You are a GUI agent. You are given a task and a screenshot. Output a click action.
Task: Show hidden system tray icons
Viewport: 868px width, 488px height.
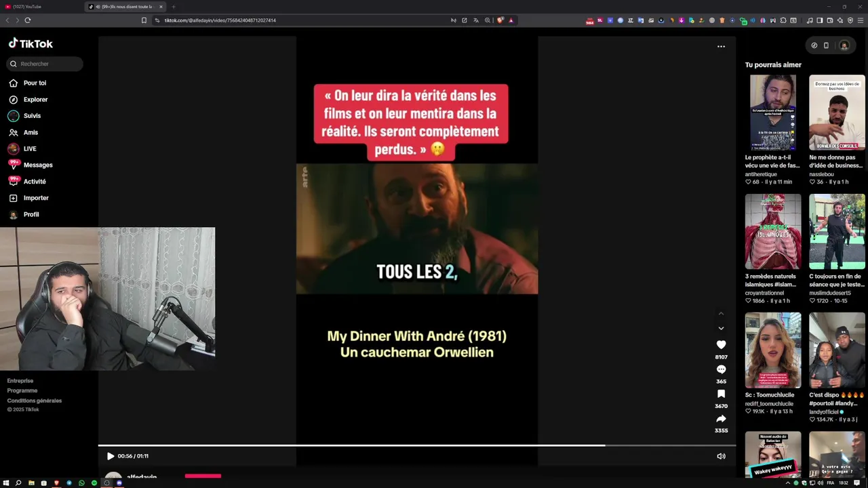[787, 483]
